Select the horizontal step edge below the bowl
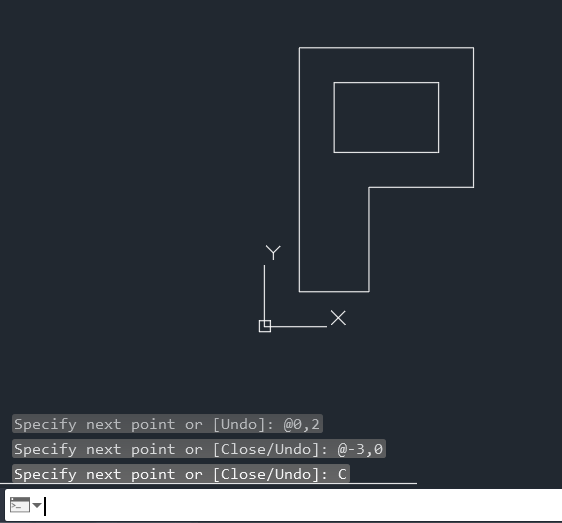Screen dimensions: 562x523 tap(421, 187)
